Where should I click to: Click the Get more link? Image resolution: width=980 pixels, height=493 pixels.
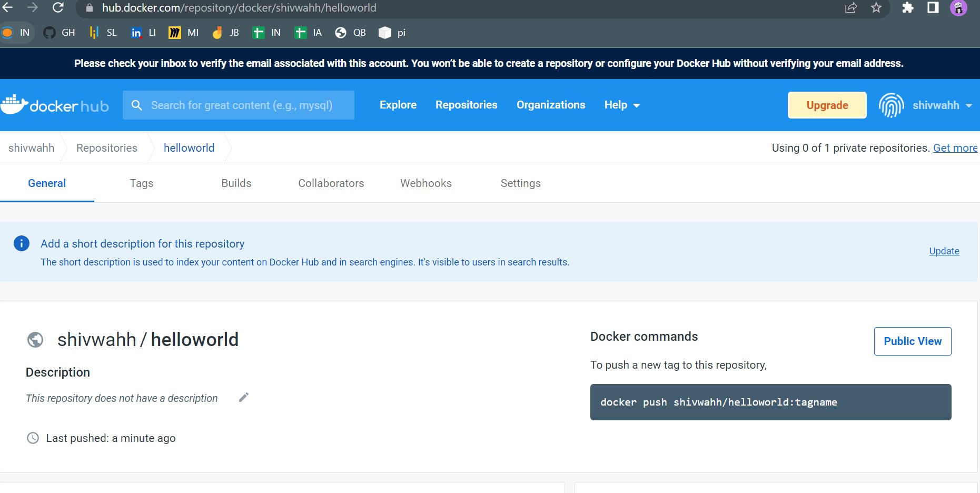tap(955, 148)
